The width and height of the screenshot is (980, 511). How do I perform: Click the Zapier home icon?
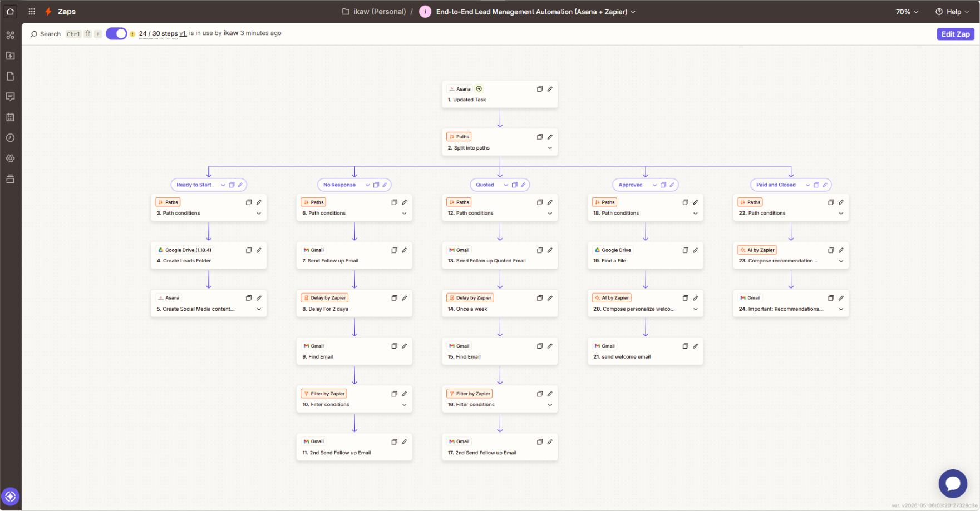point(11,11)
